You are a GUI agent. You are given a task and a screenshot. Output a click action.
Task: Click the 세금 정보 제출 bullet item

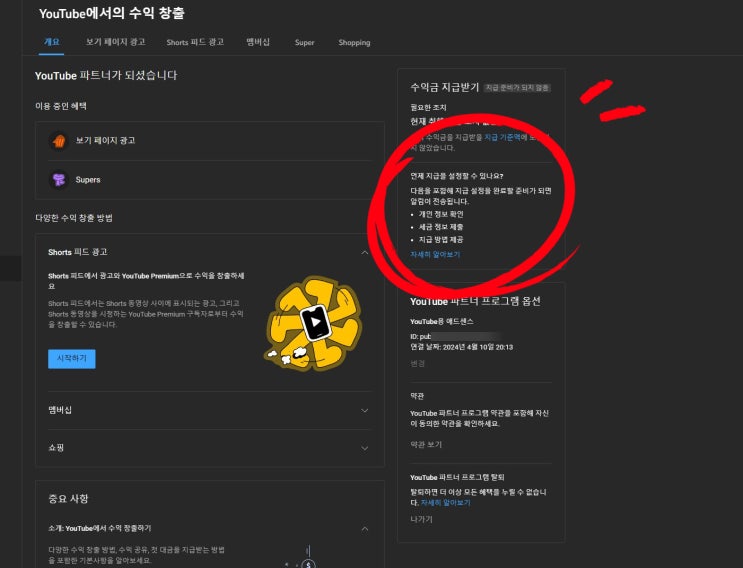click(441, 227)
